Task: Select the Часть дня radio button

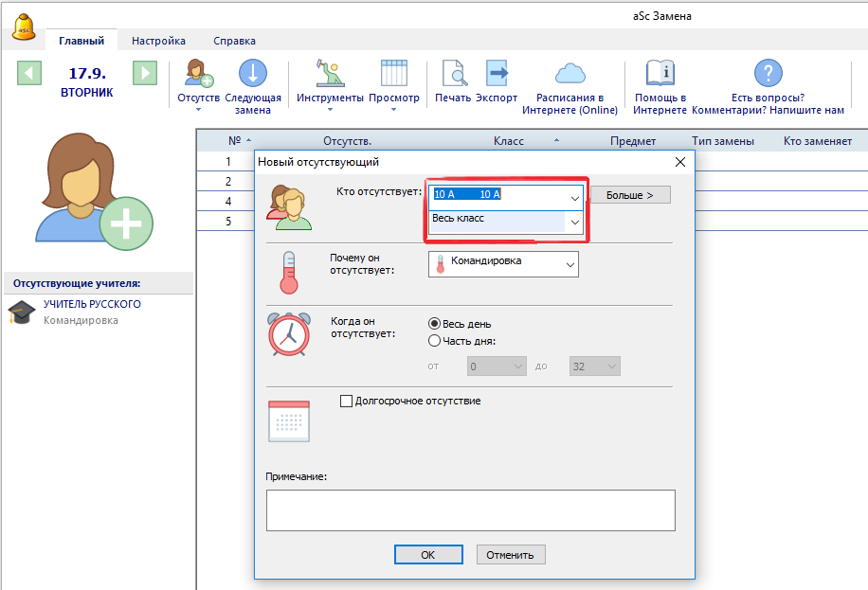Action: [435, 341]
